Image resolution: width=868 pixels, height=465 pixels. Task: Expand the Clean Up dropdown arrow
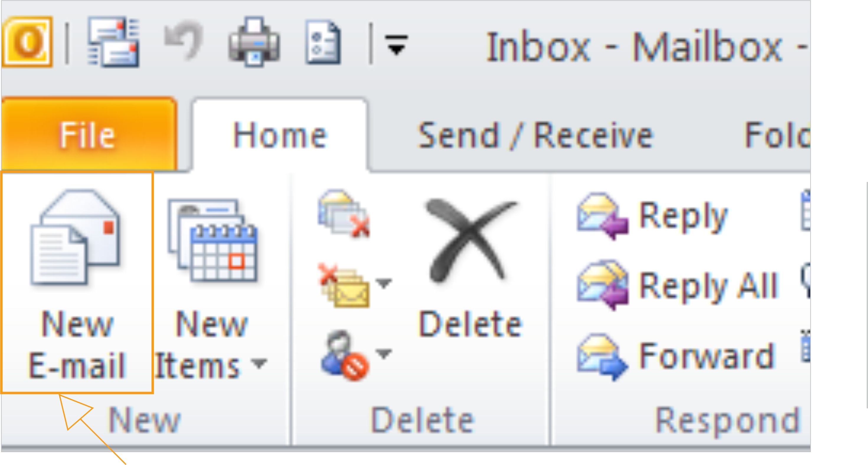pyautogui.click(x=384, y=283)
